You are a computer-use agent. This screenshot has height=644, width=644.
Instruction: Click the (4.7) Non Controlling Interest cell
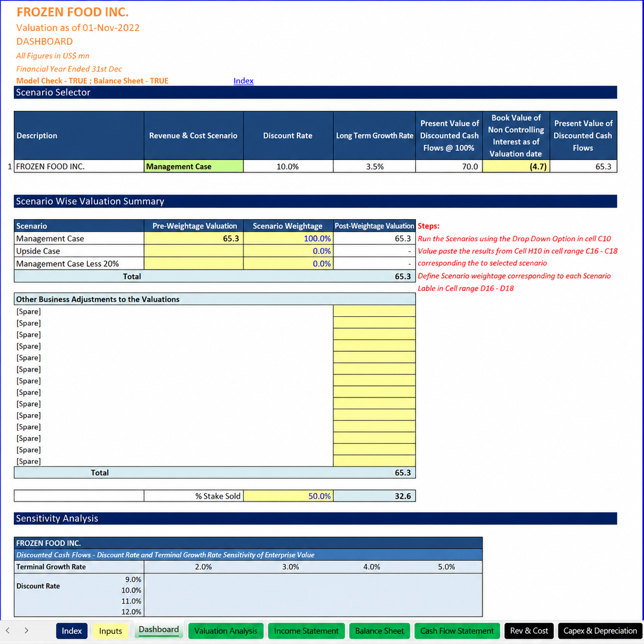pyautogui.click(x=516, y=166)
